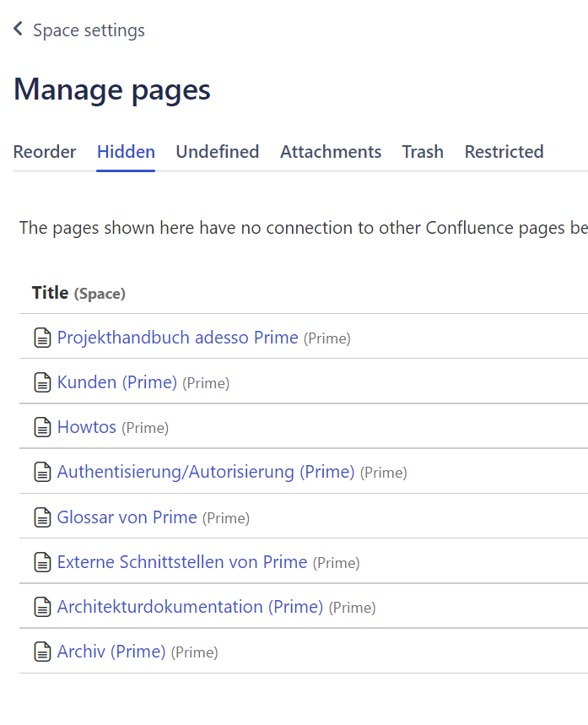Click page icon beside Projekthandbuch adesso Prime
This screenshot has height=725, width=588.
[41, 338]
